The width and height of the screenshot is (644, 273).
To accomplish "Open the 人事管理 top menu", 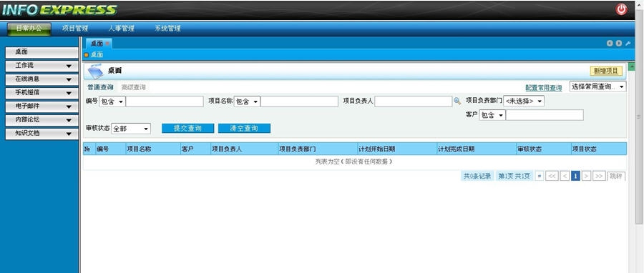I will (121, 29).
